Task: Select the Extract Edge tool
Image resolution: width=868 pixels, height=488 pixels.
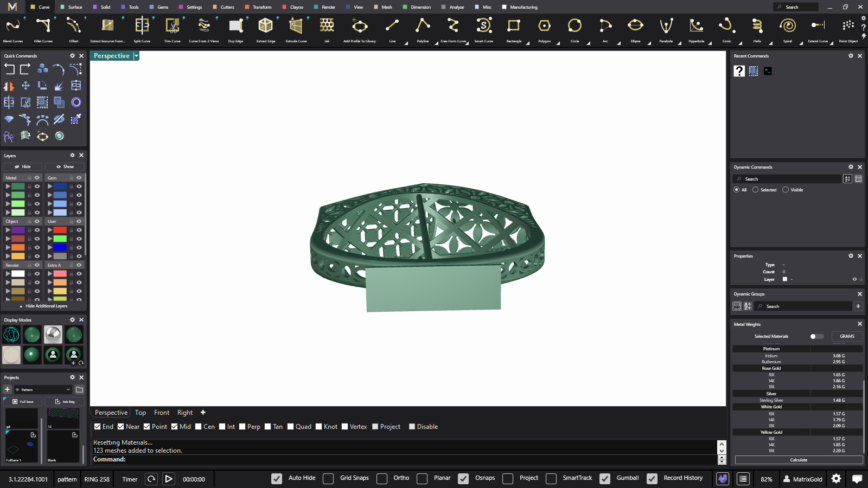Action: [x=266, y=29]
